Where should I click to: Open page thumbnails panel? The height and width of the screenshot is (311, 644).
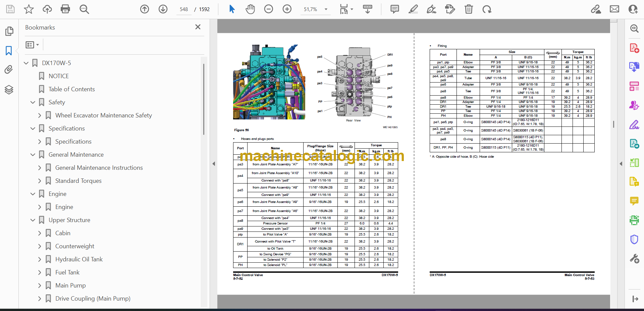coord(9,31)
